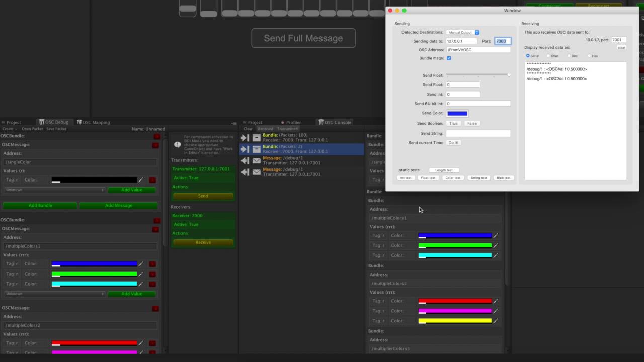The width and height of the screenshot is (644, 362).
Task: Open the Send Color blue swatch
Action: coord(457,113)
